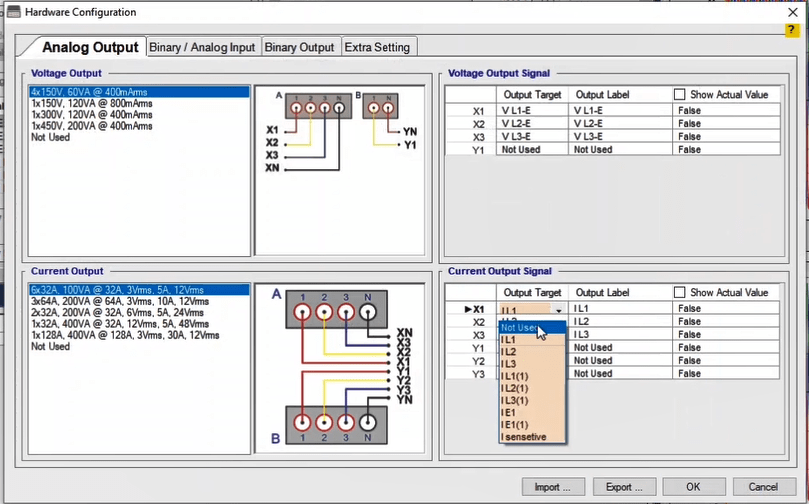The height and width of the screenshot is (504, 809).
Task: Confirm with the OK button
Action: point(693,487)
